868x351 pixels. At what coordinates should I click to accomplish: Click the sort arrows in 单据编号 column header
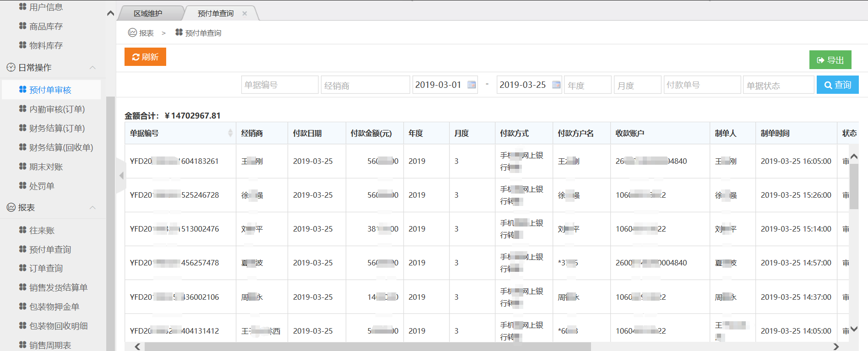(230, 133)
